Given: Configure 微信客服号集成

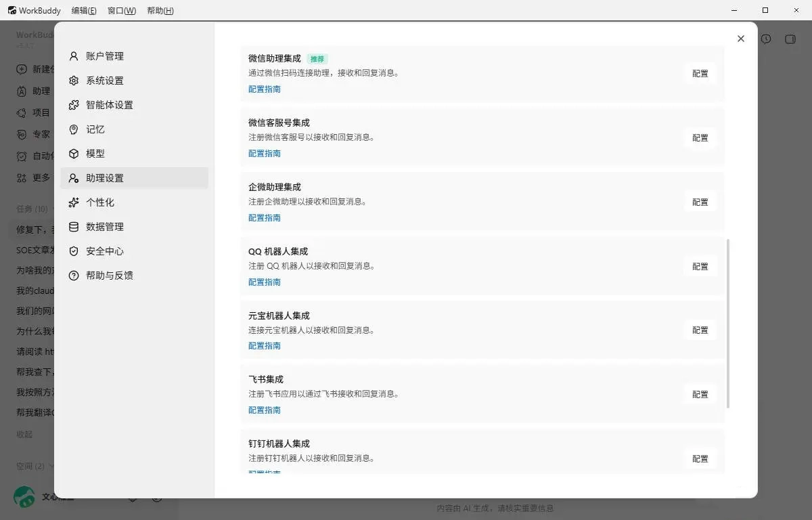Looking at the screenshot, I should (700, 138).
